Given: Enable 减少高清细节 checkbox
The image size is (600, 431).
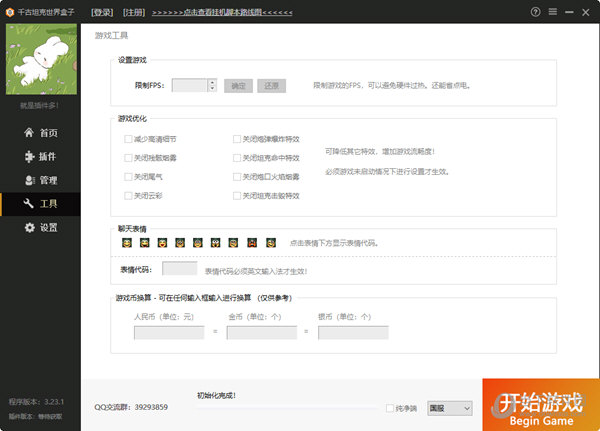Looking at the screenshot, I should tap(128, 139).
